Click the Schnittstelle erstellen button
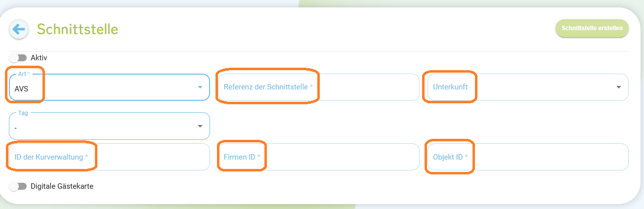 (x=592, y=28)
